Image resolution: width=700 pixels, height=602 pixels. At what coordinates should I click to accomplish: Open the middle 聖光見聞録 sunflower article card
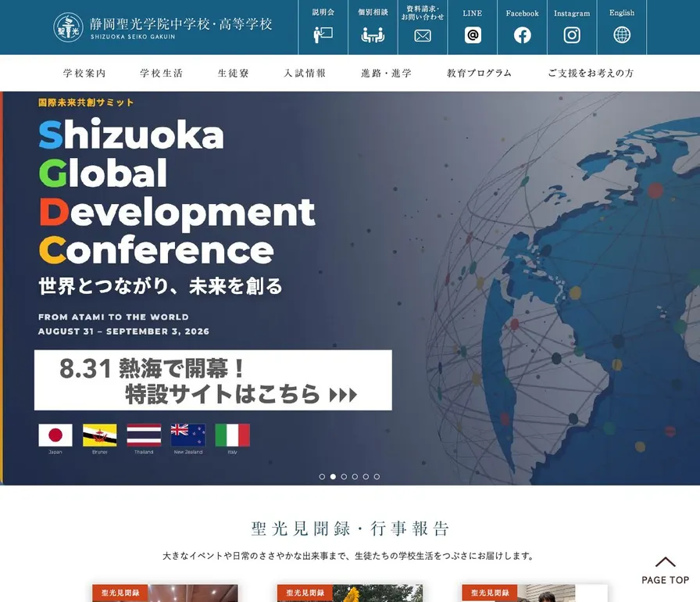tap(350, 593)
